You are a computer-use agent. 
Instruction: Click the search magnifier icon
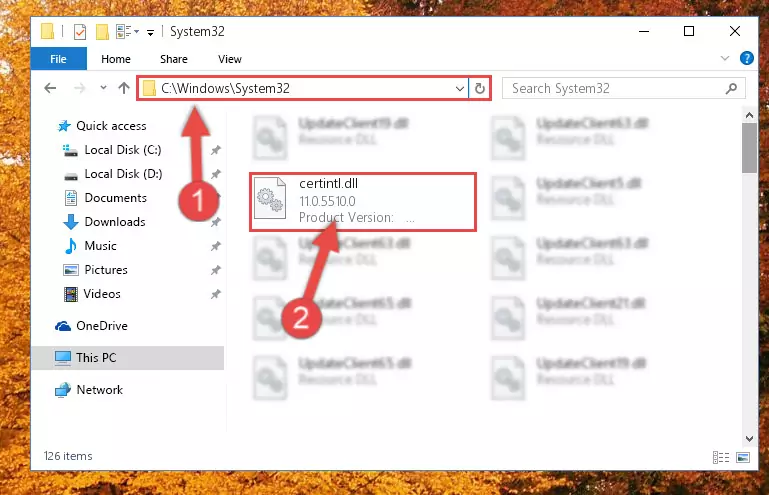click(x=731, y=88)
